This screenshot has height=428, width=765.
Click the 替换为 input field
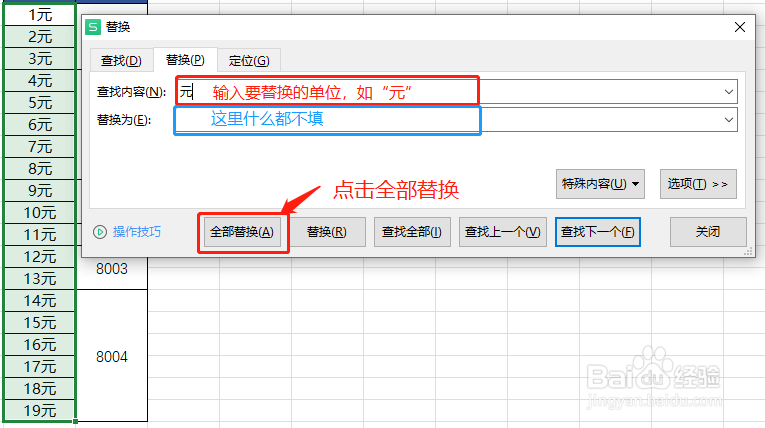tap(456, 120)
